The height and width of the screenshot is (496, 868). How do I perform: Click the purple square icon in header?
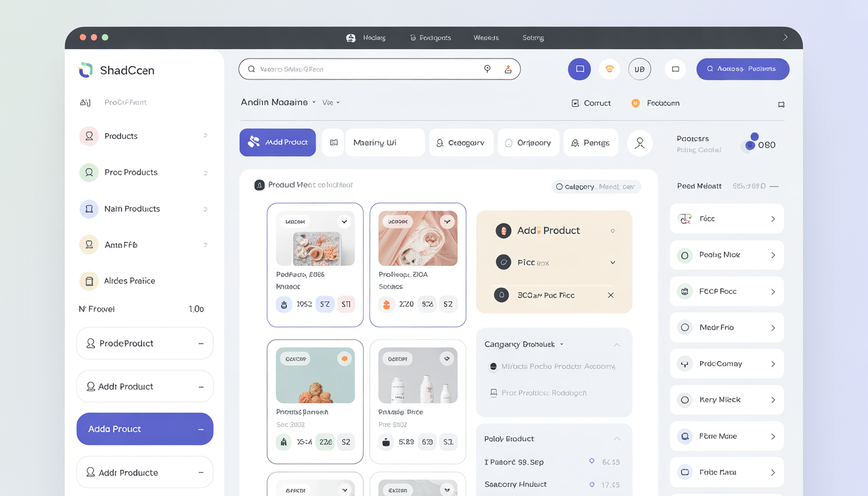(579, 69)
